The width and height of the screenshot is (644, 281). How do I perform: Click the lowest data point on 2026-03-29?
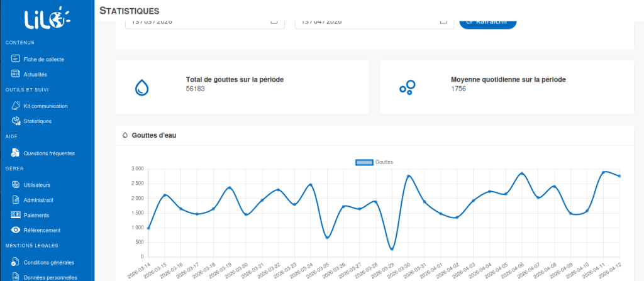point(391,249)
